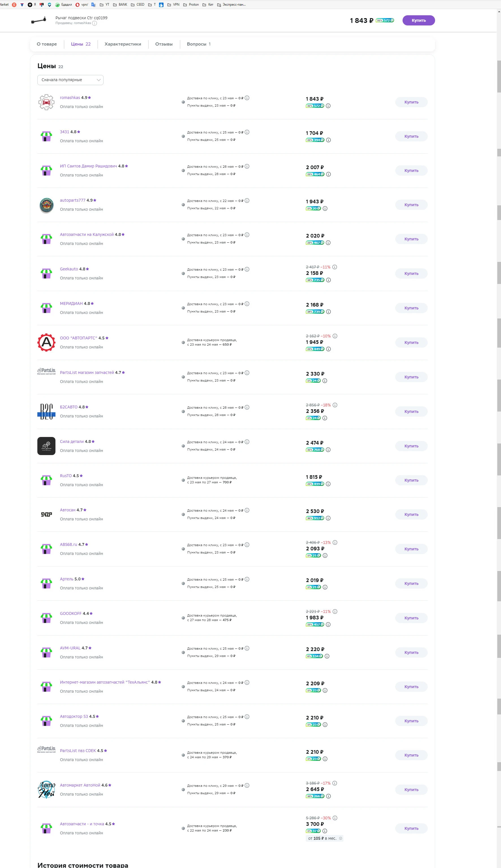This screenshot has height=868, width=501.
Task: Click Автомаркет АвтоНой seller logo
Action: coord(46,790)
